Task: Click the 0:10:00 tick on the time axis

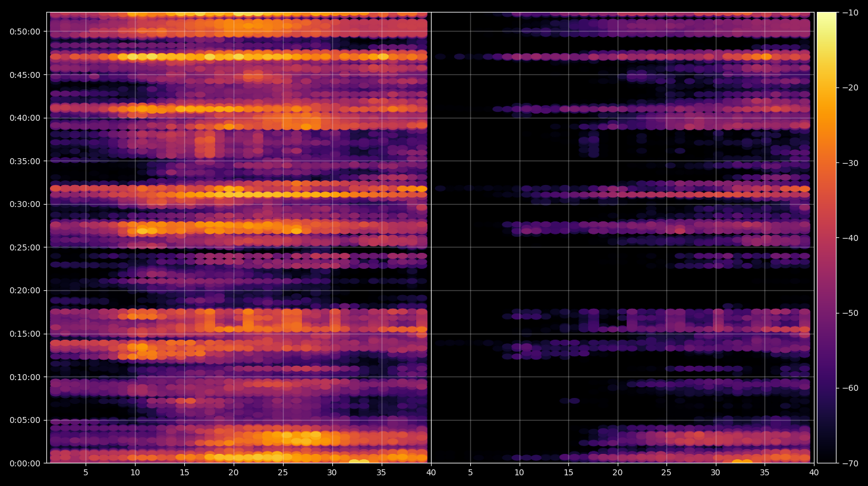Action: coord(24,377)
